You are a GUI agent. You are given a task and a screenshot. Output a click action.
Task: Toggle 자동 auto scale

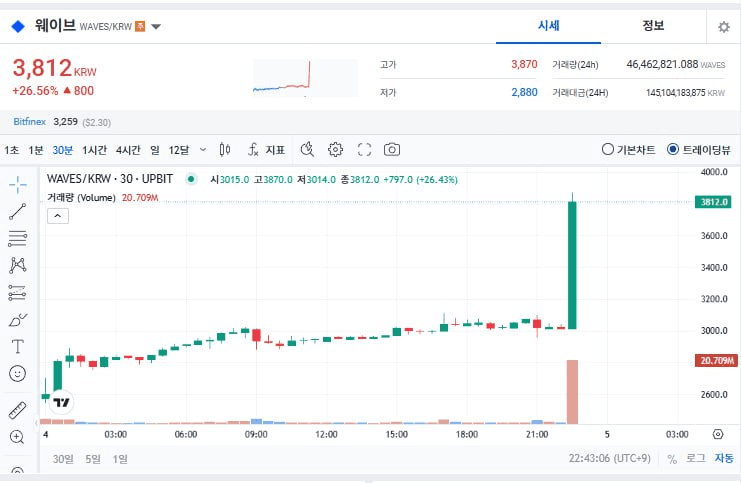724,458
